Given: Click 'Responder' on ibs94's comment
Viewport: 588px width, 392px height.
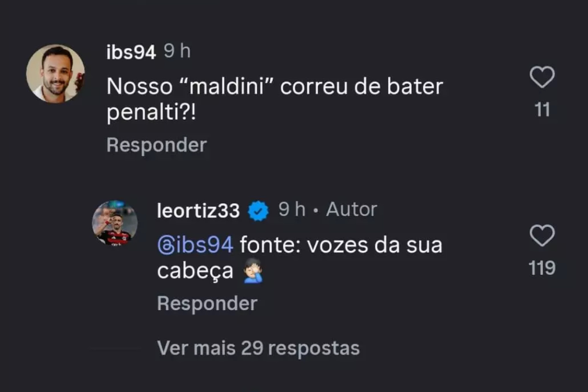Looking at the screenshot, I should coord(156,144).
